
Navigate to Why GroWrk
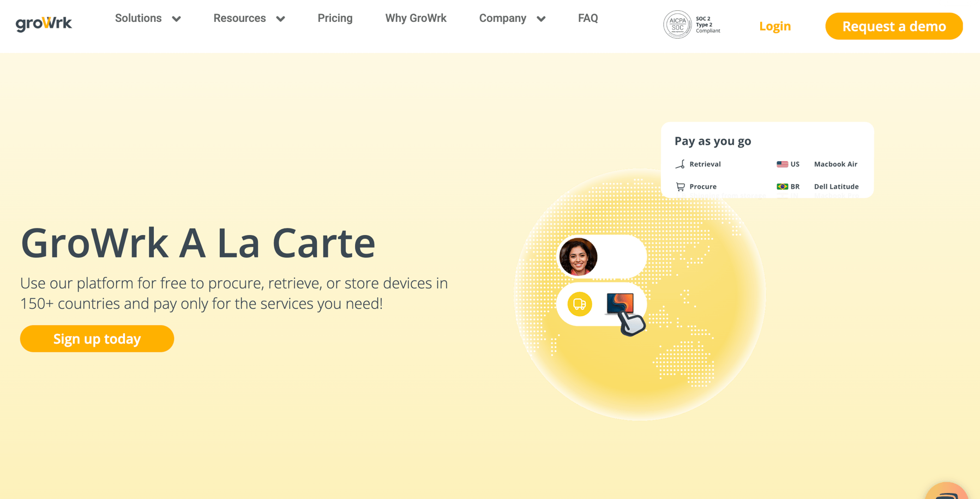pos(416,18)
